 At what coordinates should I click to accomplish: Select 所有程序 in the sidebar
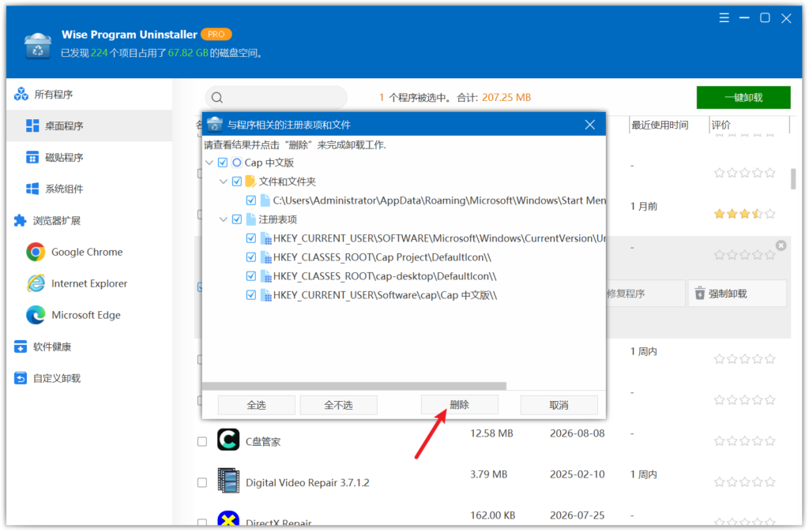coord(89,95)
